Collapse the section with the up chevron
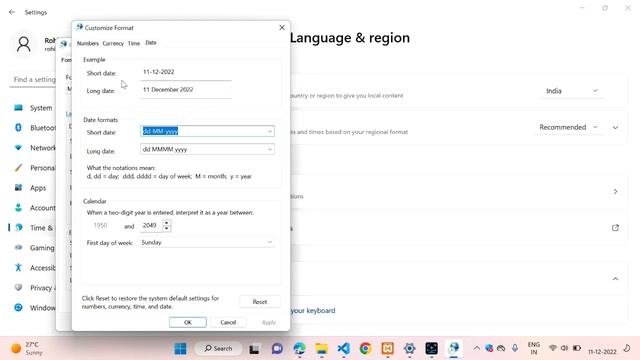The height and width of the screenshot is (360, 640). tap(615, 279)
